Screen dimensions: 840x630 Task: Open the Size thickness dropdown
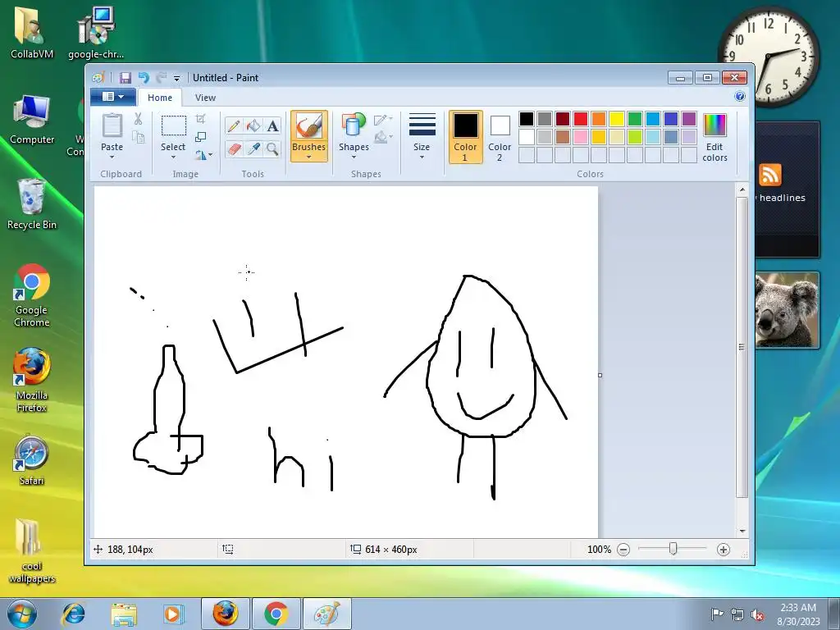(x=422, y=137)
